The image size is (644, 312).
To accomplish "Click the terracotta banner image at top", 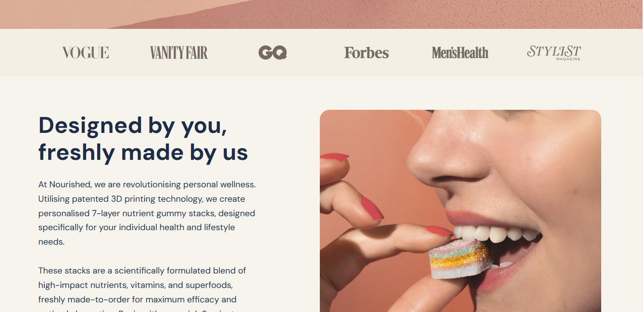I will [x=321, y=14].
